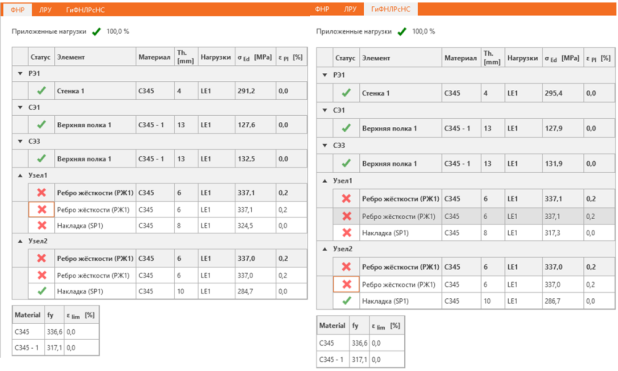Click green check of СЭ3 Верхняя полка 1, right
This screenshot has height=371, width=618.
[346, 163]
